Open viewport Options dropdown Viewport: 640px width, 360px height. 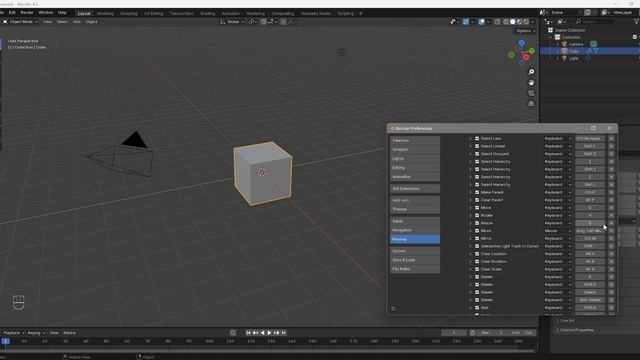525,31
